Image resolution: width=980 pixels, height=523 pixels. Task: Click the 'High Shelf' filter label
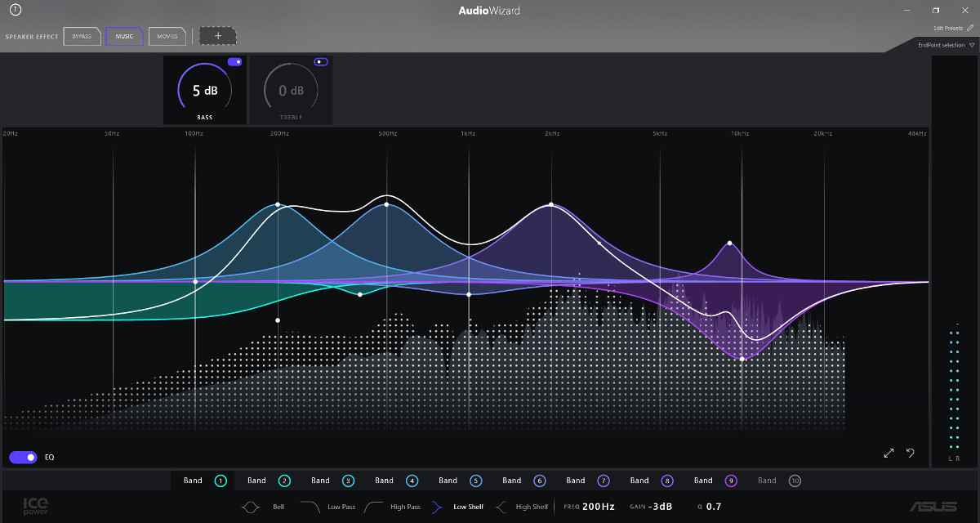(x=532, y=507)
